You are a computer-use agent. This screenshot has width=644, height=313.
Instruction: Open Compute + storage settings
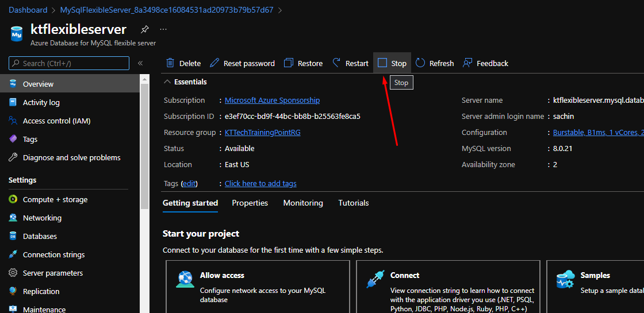[55, 199]
